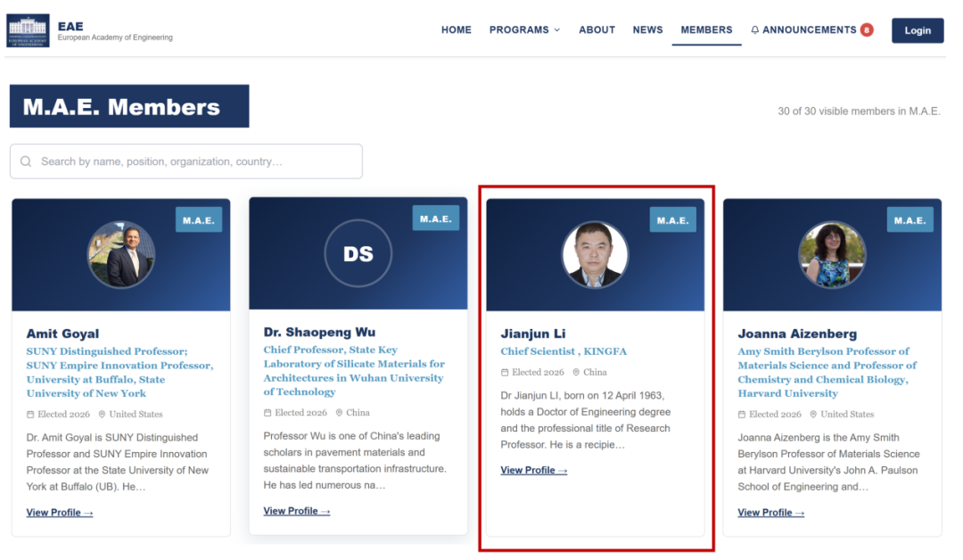View Dr. Shaopeng Wu's profile link

297,511
